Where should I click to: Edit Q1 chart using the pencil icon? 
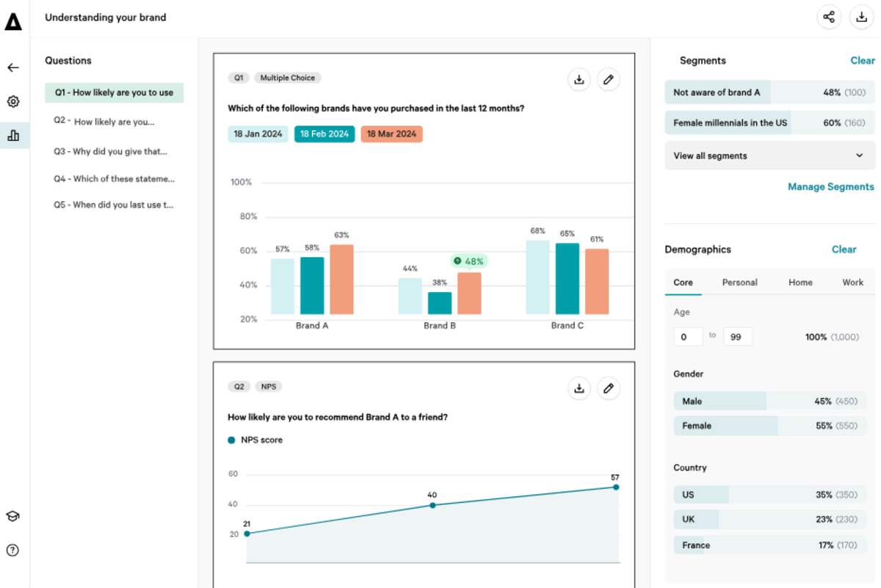pos(609,79)
